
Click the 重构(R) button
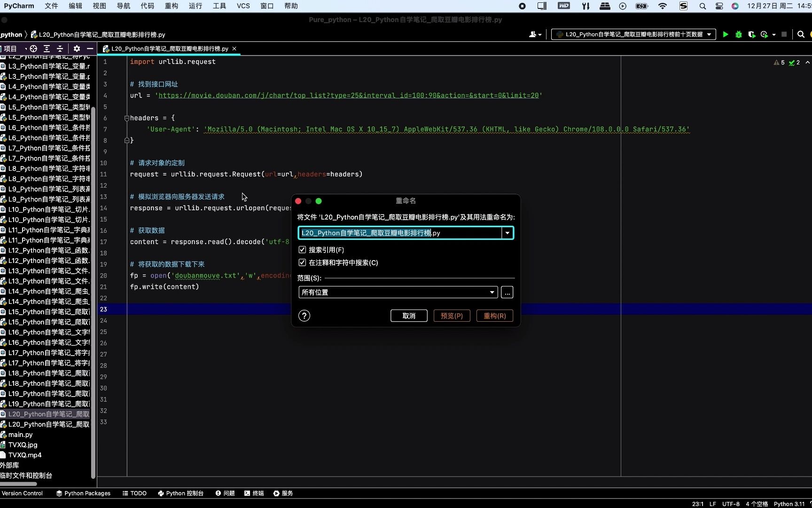[495, 316]
